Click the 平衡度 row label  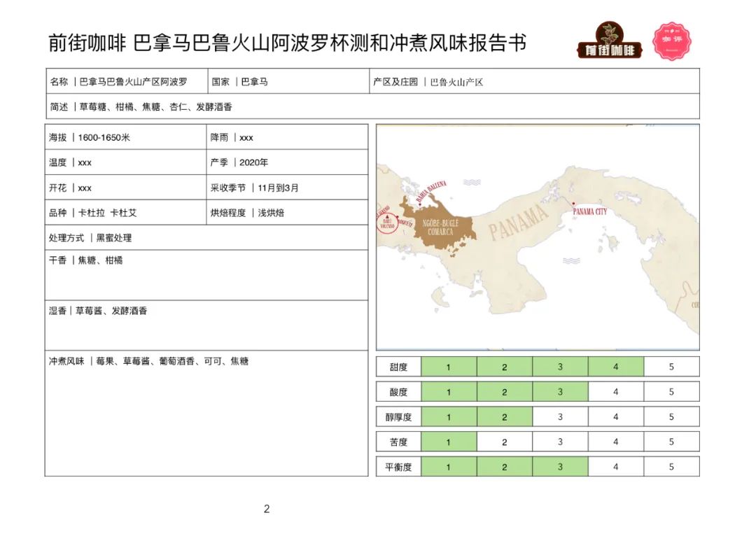tap(399, 467)
